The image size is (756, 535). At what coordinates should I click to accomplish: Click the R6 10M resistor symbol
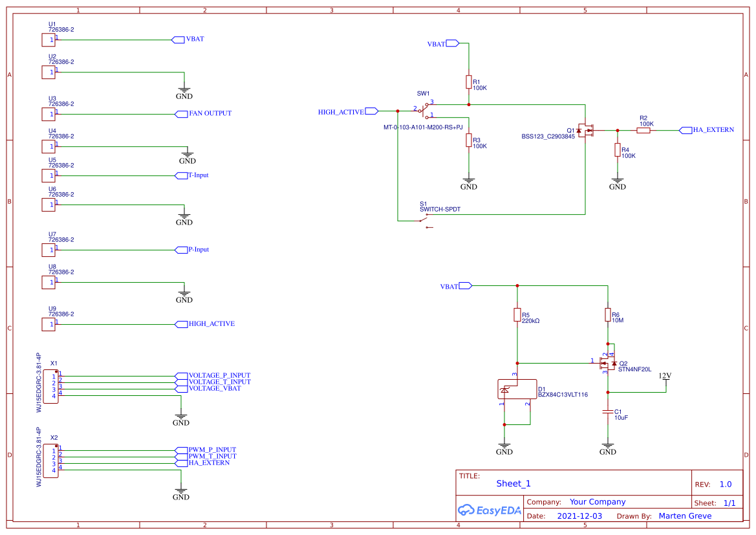pyautogui.click(x=607, y=315)
